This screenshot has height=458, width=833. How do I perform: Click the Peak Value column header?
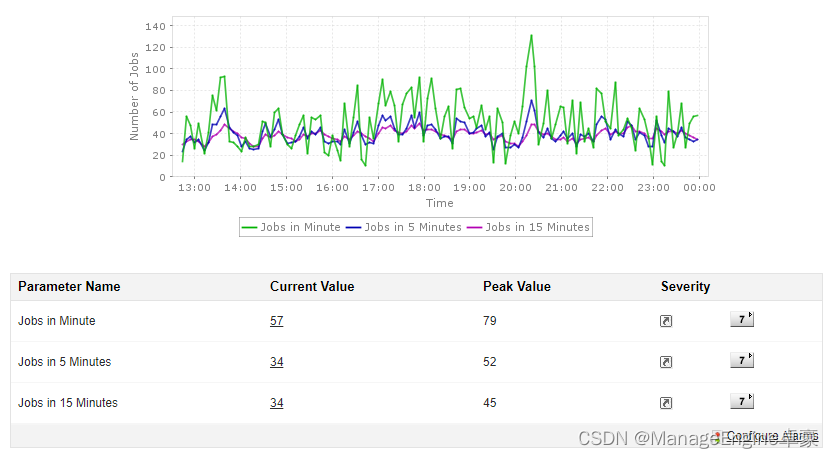[517, 286]
